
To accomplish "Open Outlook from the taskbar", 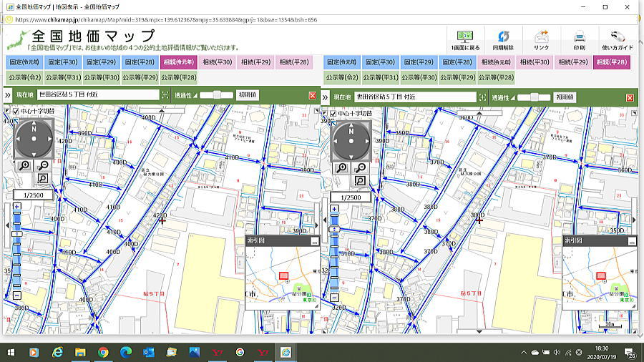I will (149, 352).
